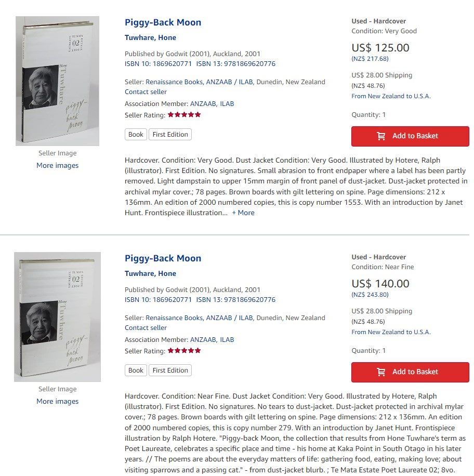Click the first listing's seller rating stars

[185, 115]
